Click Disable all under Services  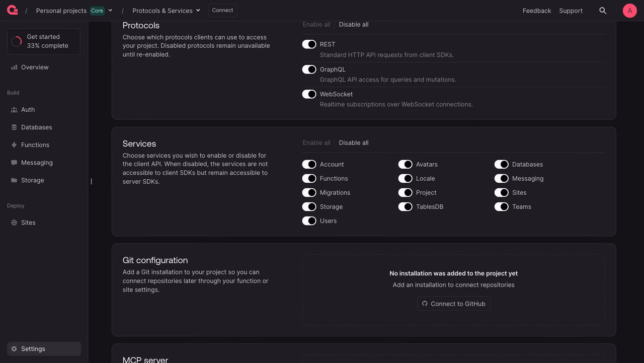tap(354, 143)
